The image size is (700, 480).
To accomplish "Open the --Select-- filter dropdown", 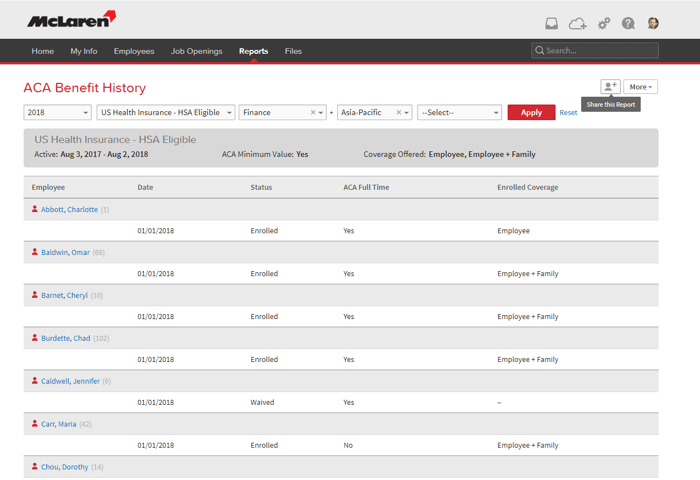I will coord(459,113).
